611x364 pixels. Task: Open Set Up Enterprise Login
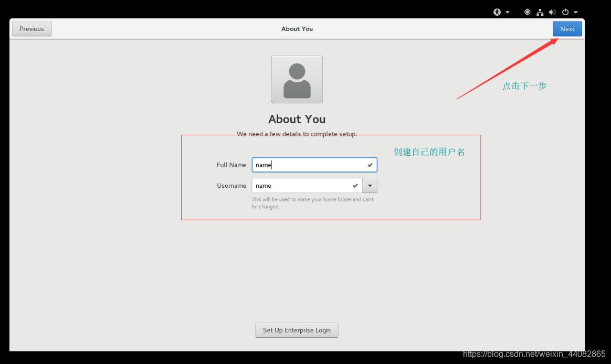(297, 330)
